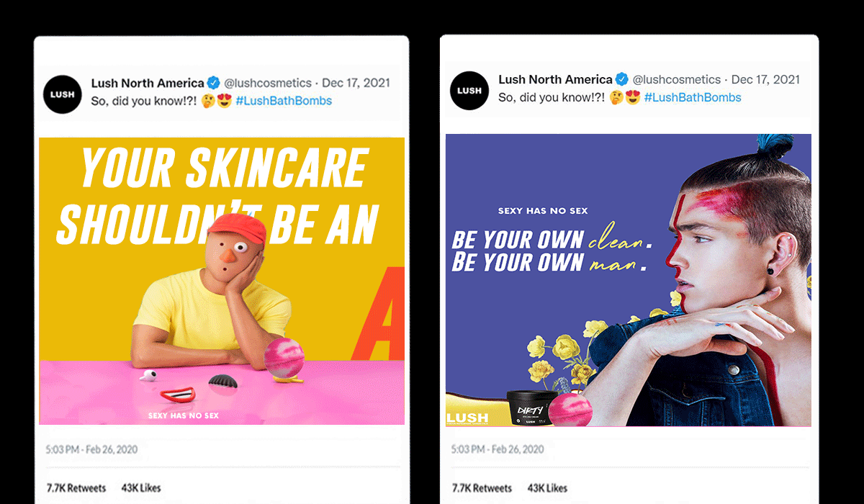Viewport: 864px width, 504px height.
Task: Click the Dec 17, 2021 date in left tweet
Action: click(356, 83)
